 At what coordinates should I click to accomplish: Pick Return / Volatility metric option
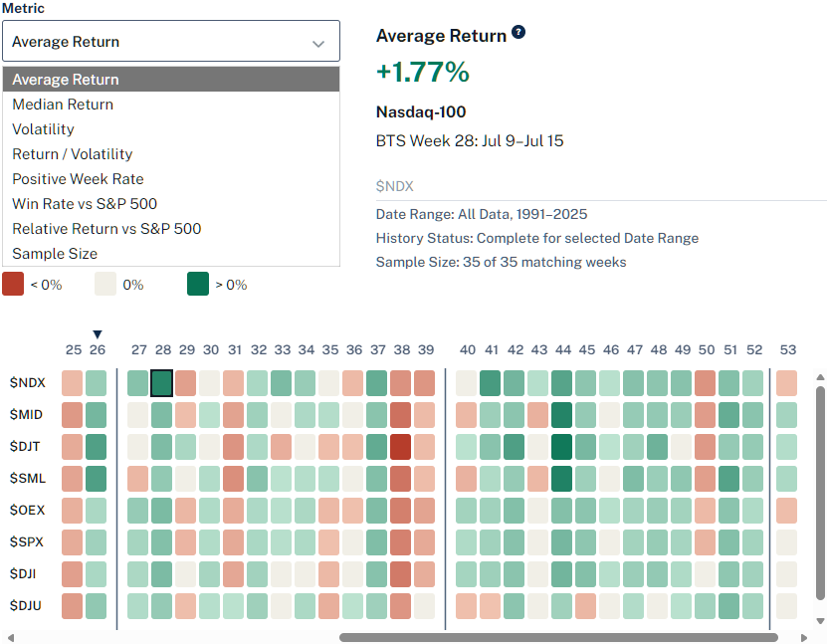click(171, 154)
